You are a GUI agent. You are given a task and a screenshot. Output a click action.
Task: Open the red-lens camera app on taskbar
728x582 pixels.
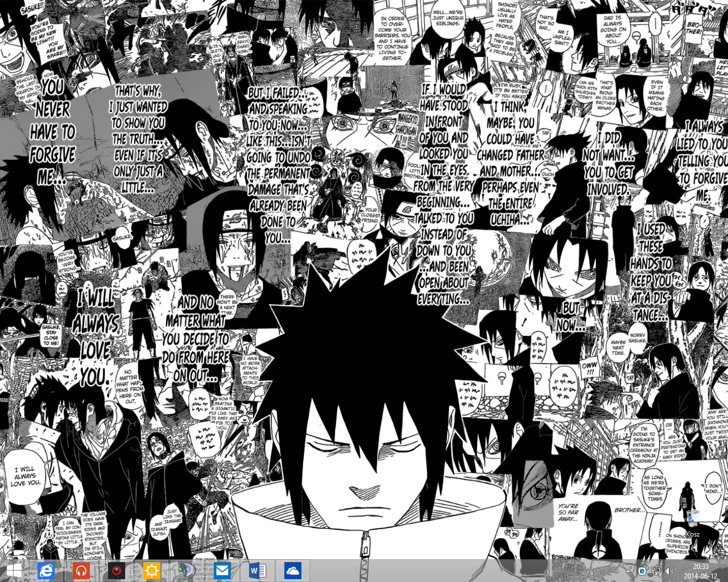pos(117,571)
